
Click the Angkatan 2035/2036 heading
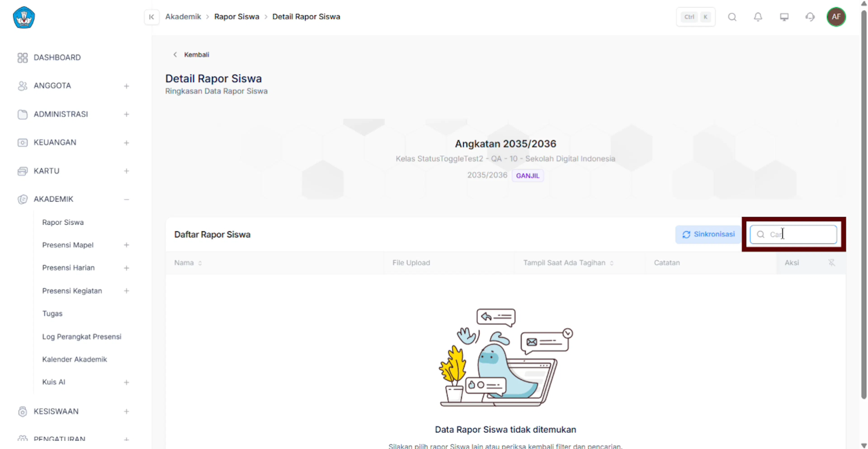(505, 144)
